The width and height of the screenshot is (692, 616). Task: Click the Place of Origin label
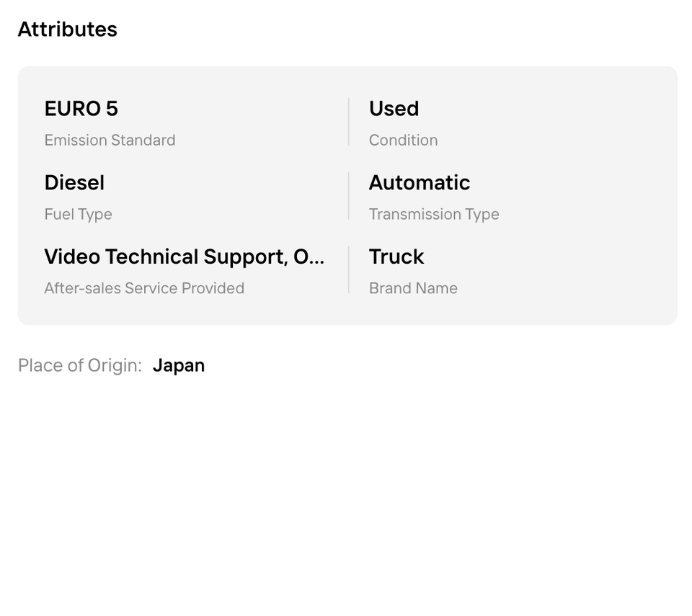pos(79,366)
